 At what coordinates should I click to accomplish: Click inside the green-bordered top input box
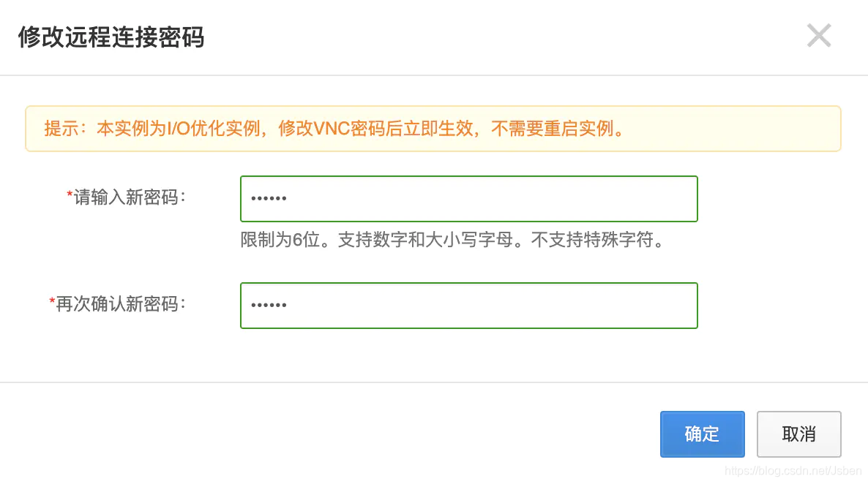(468, 198)
